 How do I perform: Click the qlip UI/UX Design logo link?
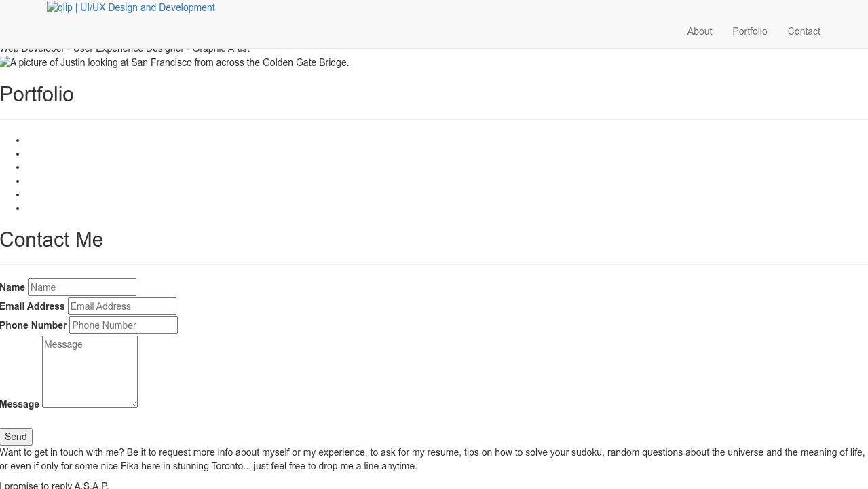point(131,8)
